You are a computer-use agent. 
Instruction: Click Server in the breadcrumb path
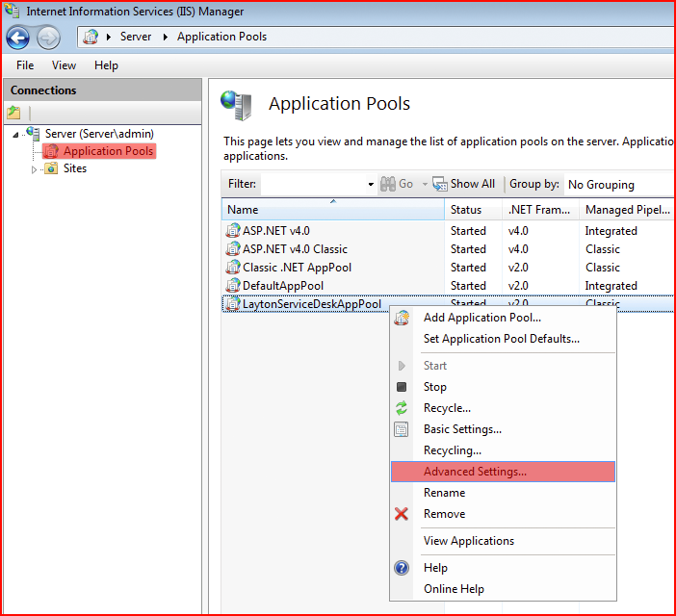point(136,37)
